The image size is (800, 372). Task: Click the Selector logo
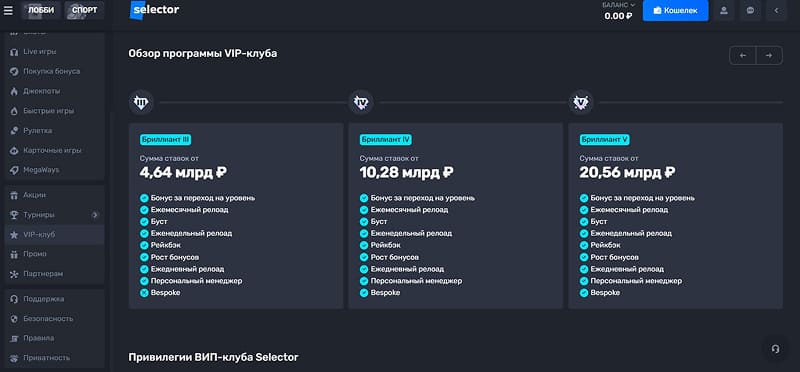(155, 10)
